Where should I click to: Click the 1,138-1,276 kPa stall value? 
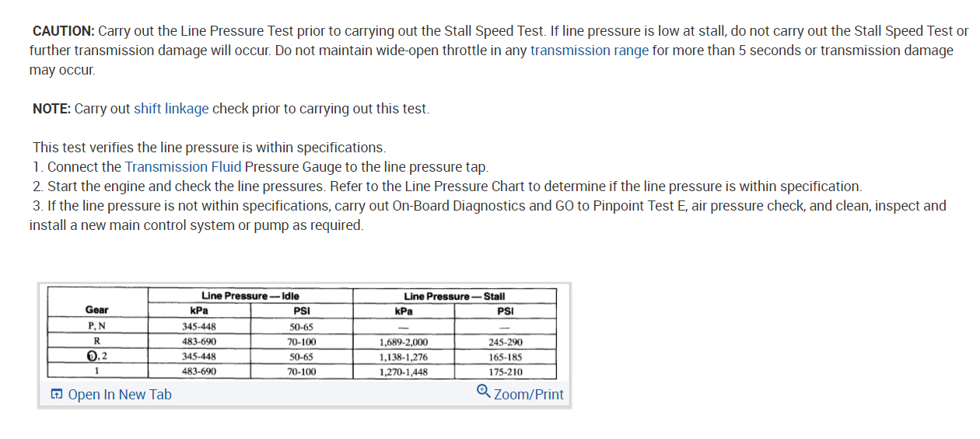[404, 357]
